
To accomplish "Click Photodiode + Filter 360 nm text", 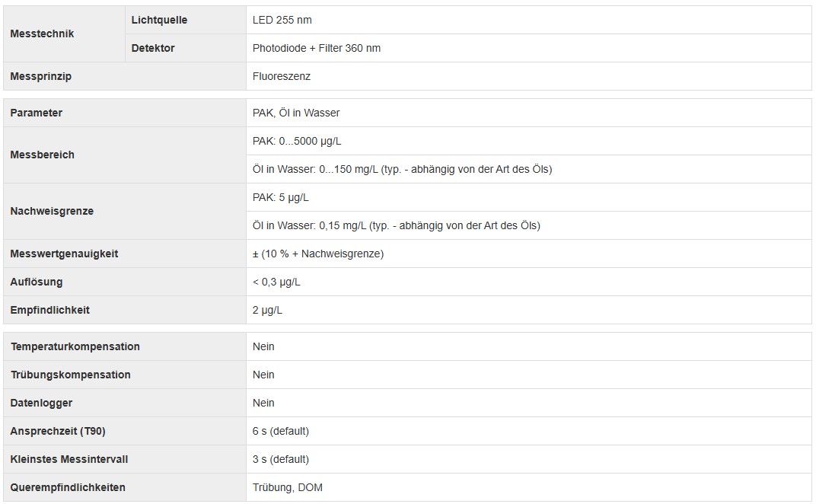I will coord(317,48).
